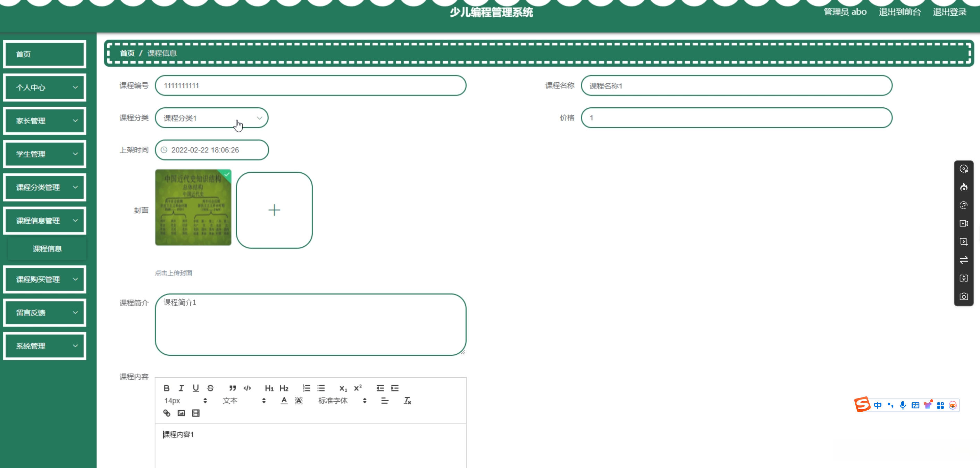Screen dimensions: 980x468
Task: Toggle italic formatting in the editor
Action: pos(181,388)
